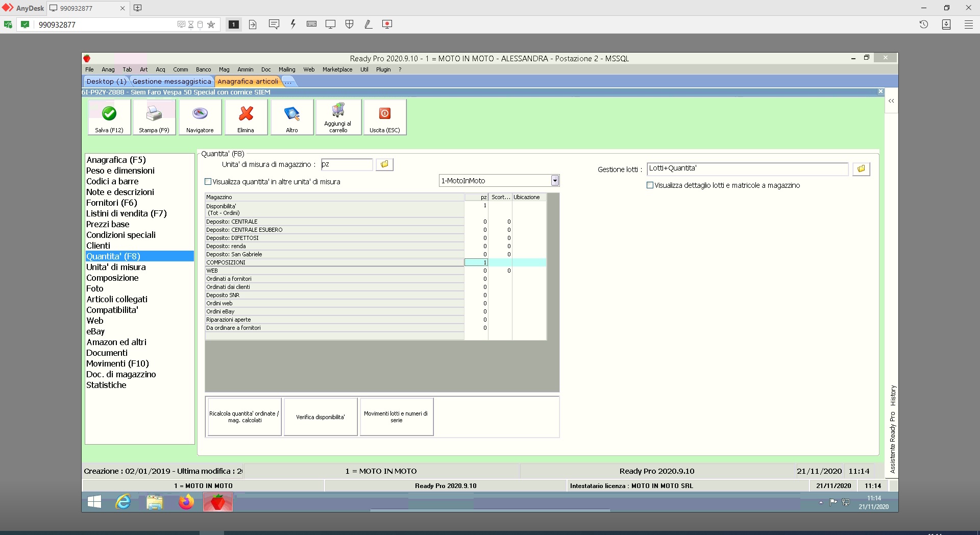Open the Marketplace menu

point(337,69)
